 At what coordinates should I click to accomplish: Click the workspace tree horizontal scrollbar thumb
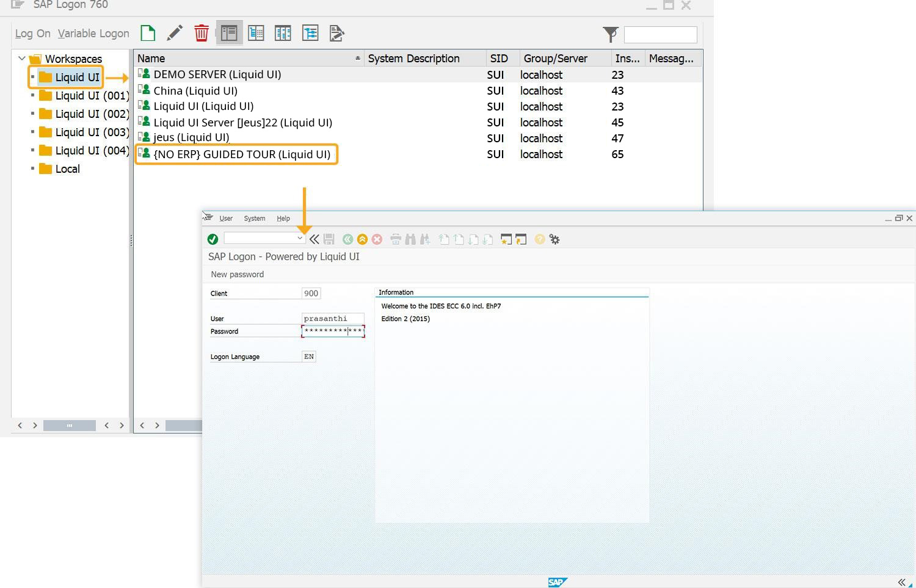[69, 425]
